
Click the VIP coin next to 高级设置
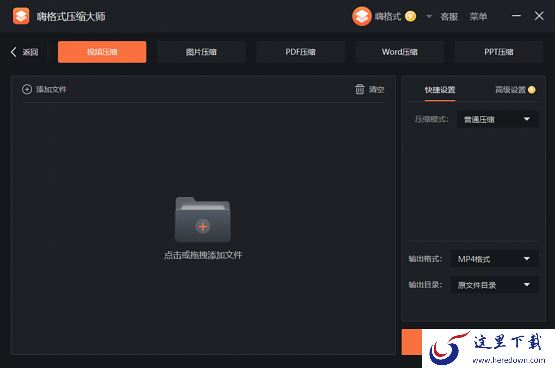(x=531, y=90)
